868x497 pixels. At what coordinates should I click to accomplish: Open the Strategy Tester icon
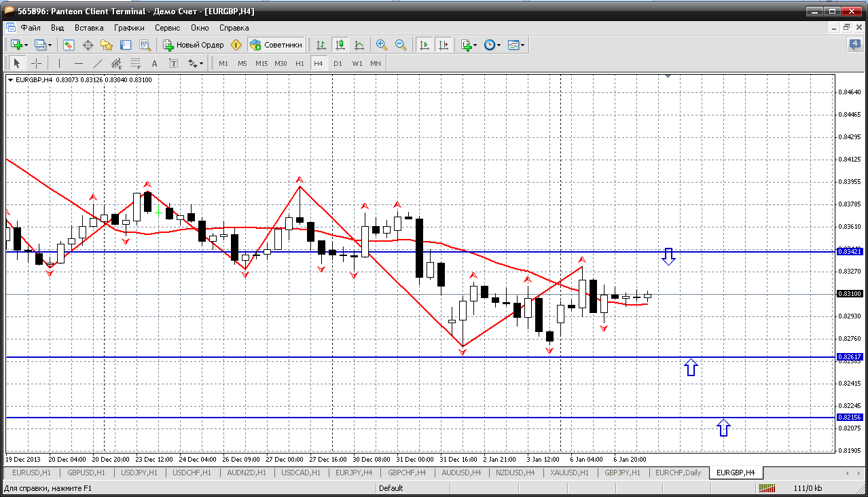145,45
